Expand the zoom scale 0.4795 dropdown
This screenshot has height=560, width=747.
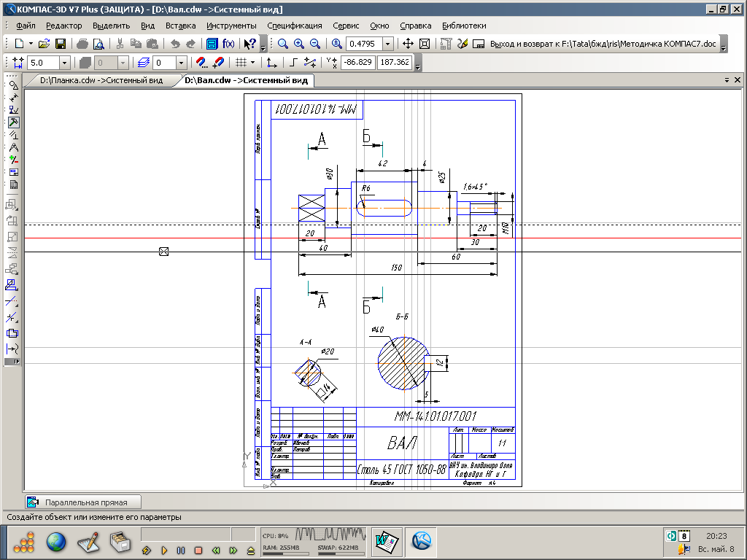(x=388, y=44)
